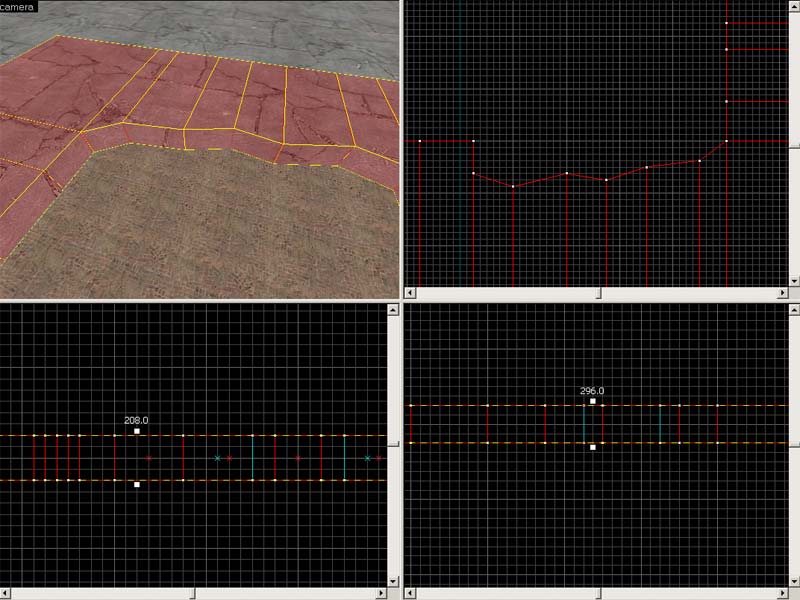Grab the white handle just below the 296.0 label
Viewport: 800px width, 600px height.
[x=593, y=401]
